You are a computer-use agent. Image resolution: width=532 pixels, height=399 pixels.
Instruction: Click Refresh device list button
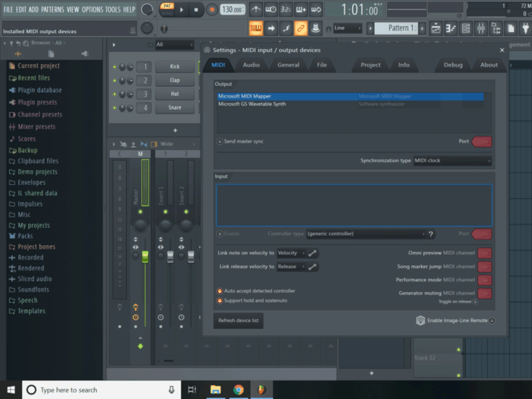point(238,321)
